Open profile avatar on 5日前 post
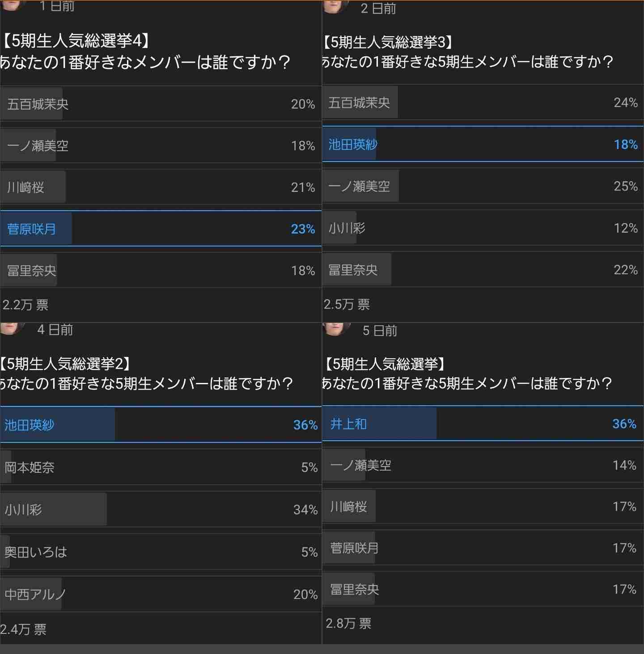This screenshot has width=644, height=654. pos(337,329)
